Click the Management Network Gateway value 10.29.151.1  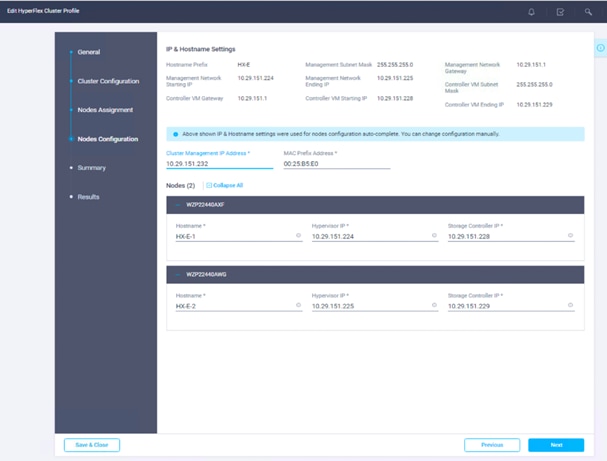click(531, 65)
